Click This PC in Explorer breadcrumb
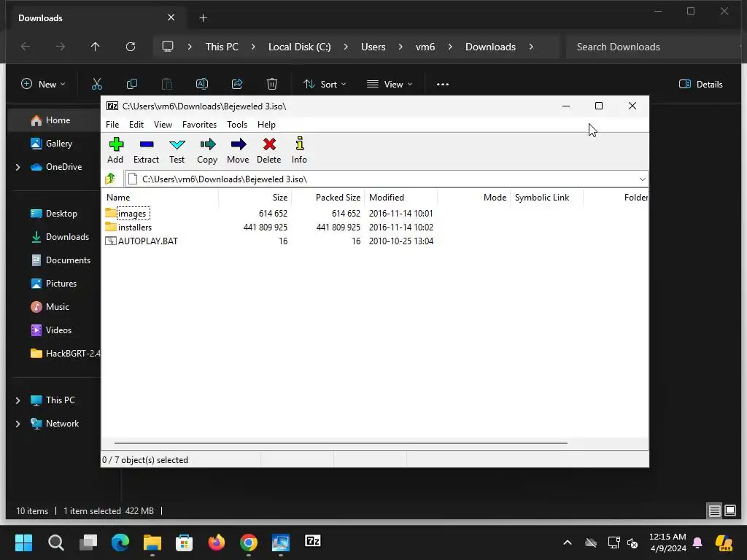This screenshot has width=747, height=560. (222, 47)
